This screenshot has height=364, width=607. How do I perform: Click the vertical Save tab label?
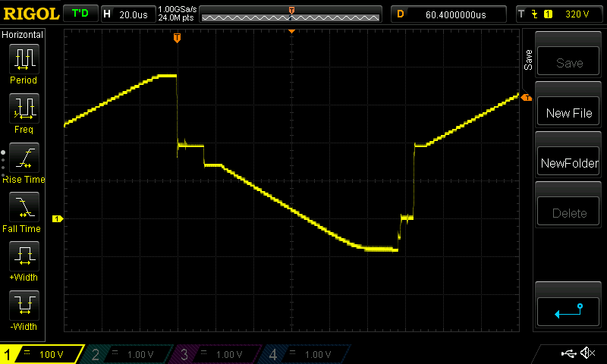click(528, 60)
